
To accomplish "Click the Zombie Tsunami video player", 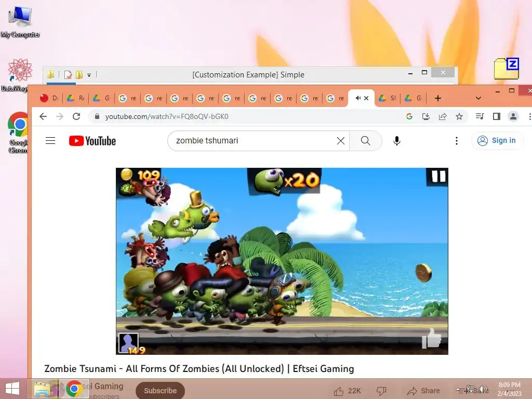I will pos(282,261).
